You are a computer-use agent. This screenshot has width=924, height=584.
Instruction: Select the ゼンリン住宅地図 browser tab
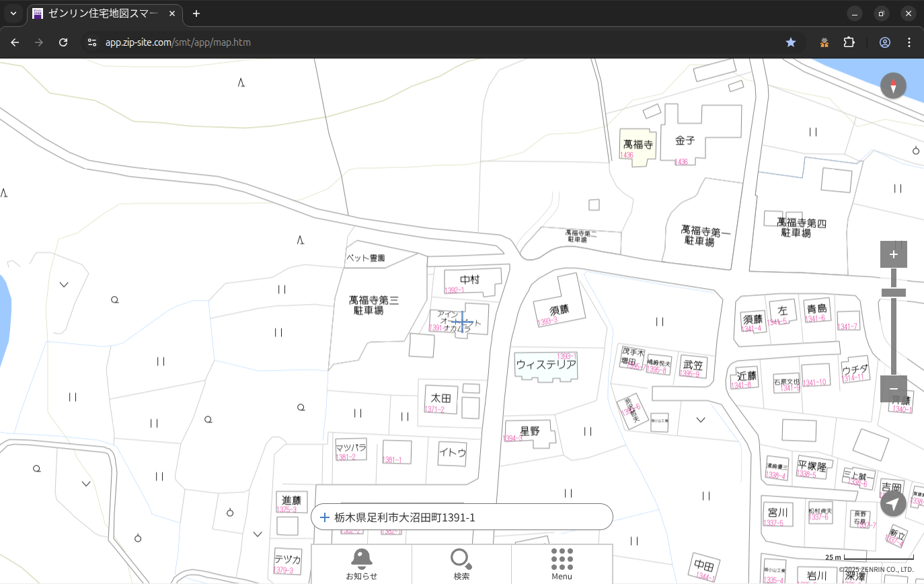pos(104,13)
